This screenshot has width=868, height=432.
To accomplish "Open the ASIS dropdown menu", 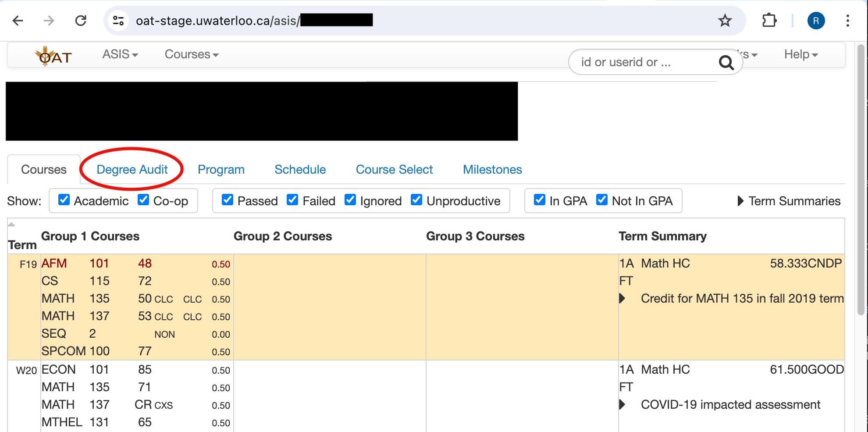I will [120, 54].
